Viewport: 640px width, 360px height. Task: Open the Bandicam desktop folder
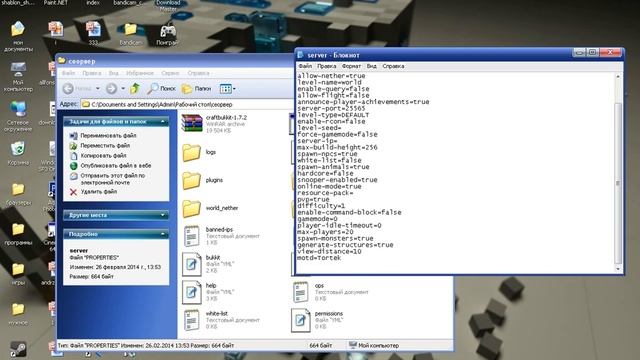[131, 33]
